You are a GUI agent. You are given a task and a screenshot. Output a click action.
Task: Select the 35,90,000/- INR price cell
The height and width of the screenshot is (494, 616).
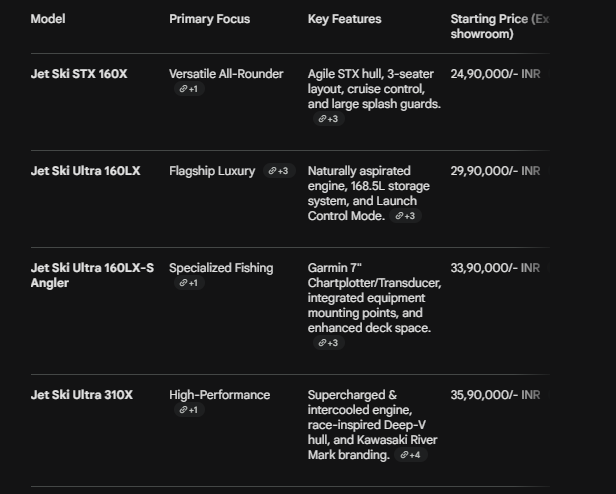pos(495,395)
